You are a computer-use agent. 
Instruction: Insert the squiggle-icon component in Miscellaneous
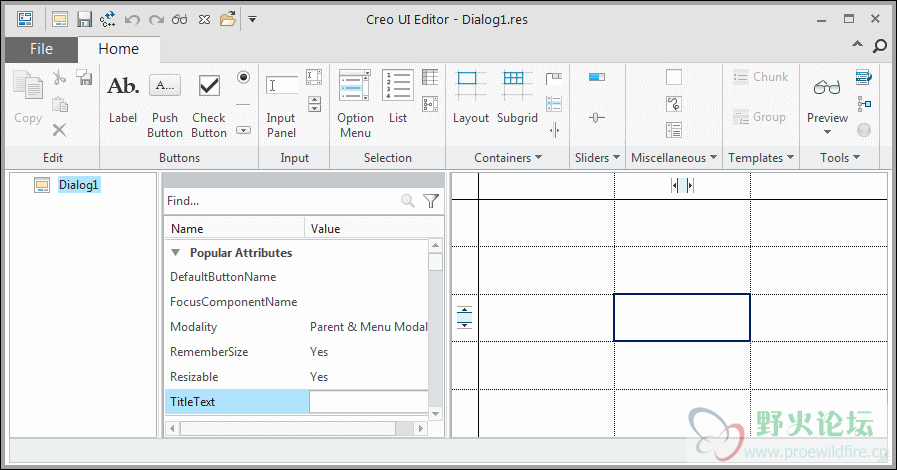tap(674, 104)
